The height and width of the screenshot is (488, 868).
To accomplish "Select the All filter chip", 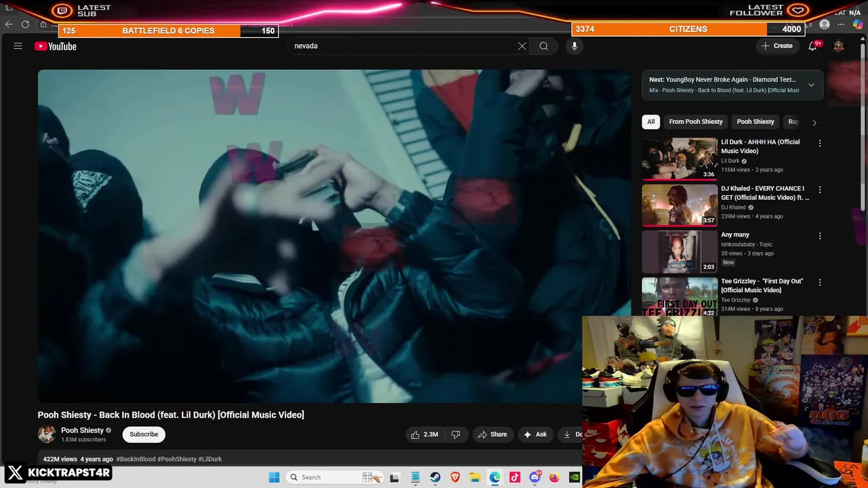I will click(651, 121).
